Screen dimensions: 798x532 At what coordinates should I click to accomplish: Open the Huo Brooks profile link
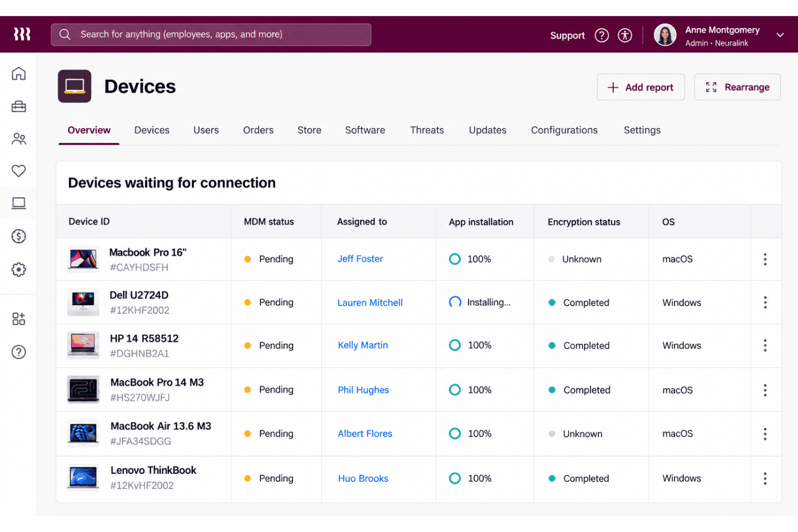[363, 478]
